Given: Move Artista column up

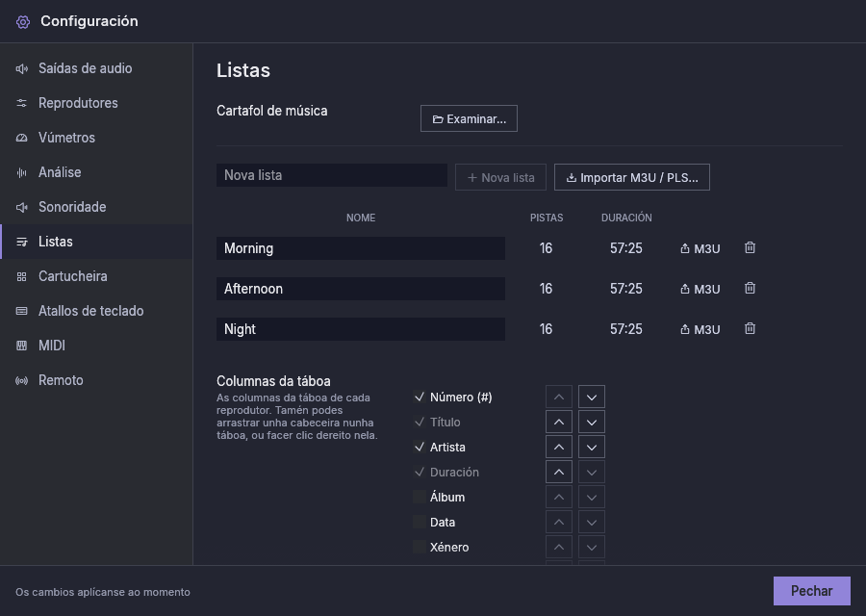Looking at the screenshot, I should point(559,447).
